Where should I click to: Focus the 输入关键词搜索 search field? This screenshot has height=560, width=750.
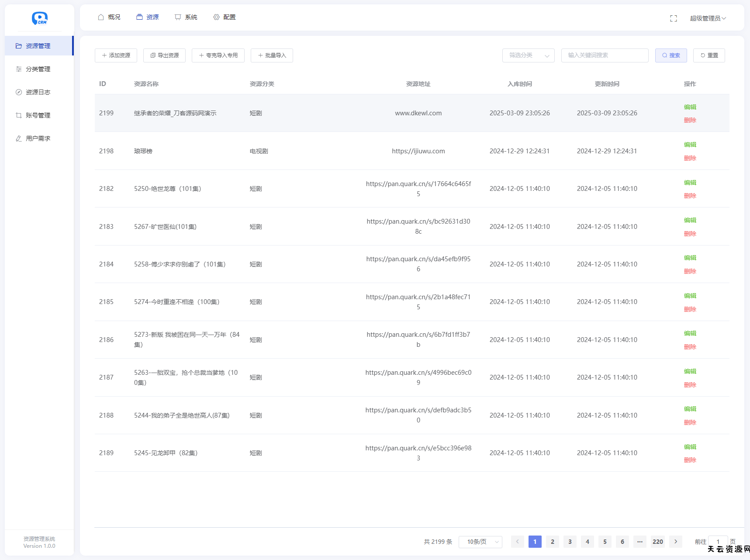coord(605,55)
